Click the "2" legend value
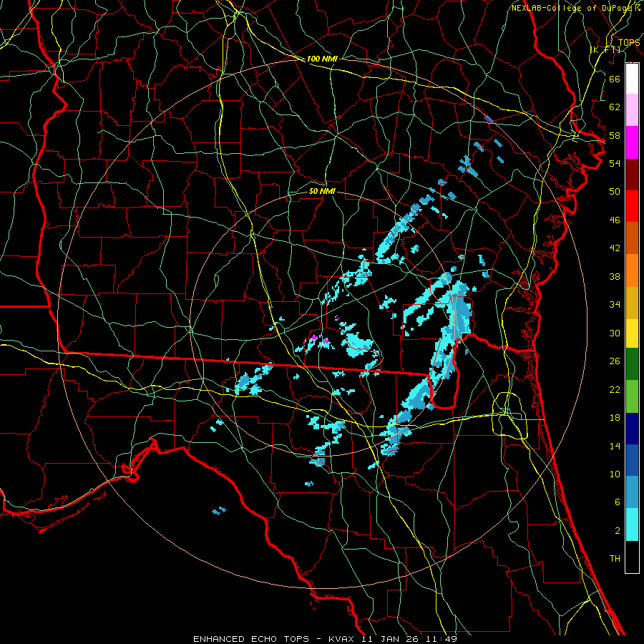Image resolution: width=644 pixels, height=644 pixels. (x=617, y=531)
